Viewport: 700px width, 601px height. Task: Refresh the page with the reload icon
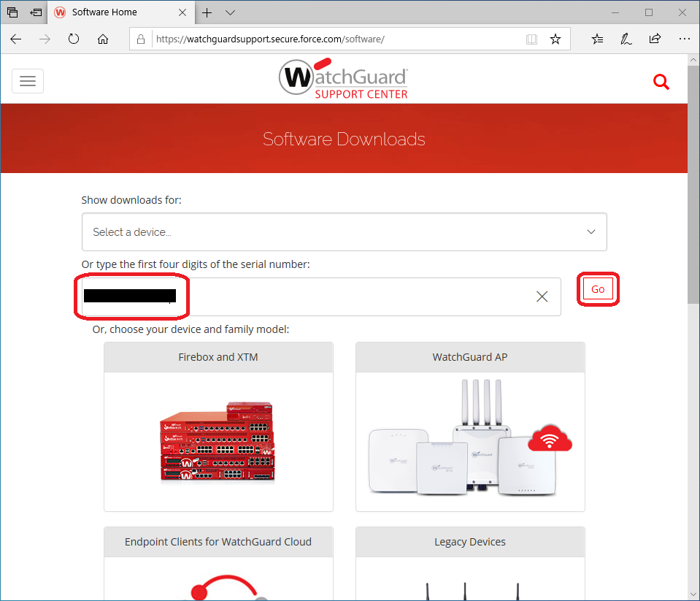click(74, 39)
